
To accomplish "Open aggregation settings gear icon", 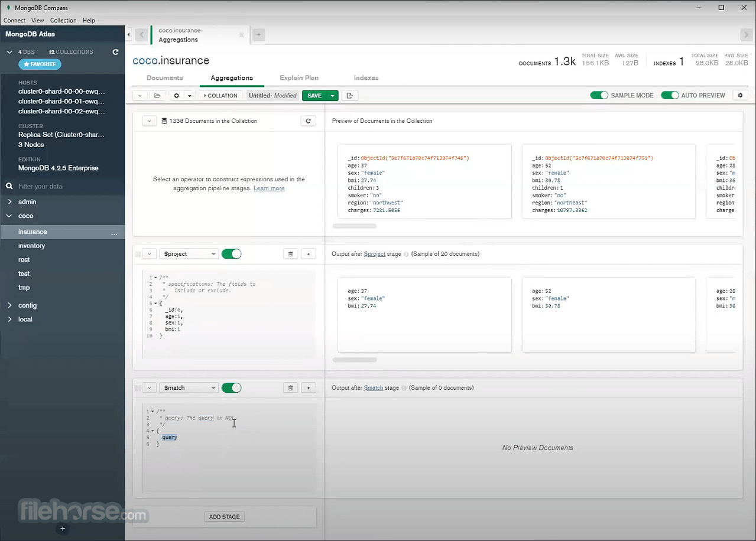I will pyautogui.click(x=740, y=95).
